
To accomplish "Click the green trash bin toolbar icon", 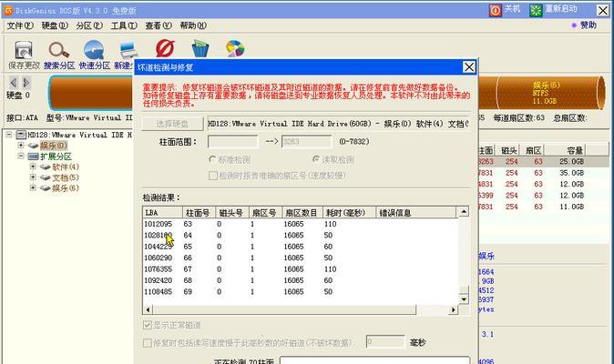I will (x=200, y=49).
